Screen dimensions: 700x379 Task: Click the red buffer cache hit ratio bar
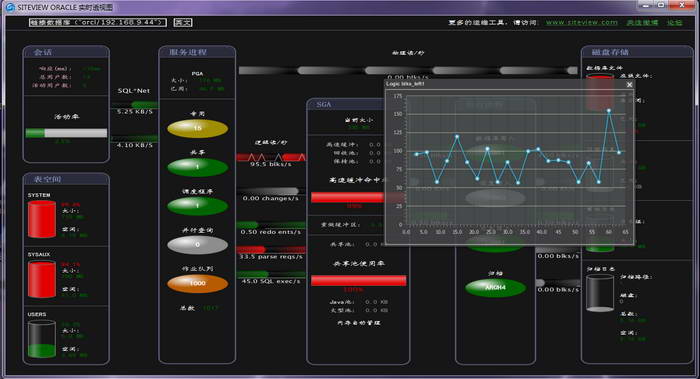[x=348, y=197]
